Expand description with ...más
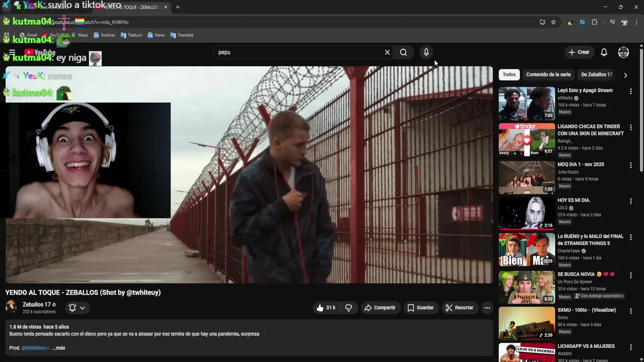Image resolution: width=644 pixels, height=362 pixels. (58, 348)
